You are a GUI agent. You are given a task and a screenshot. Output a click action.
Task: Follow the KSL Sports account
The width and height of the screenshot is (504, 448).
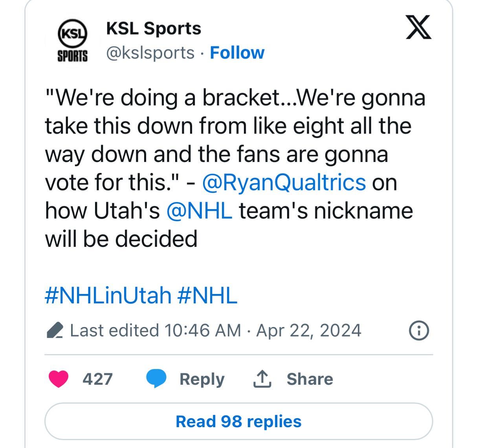coord(237,53)
